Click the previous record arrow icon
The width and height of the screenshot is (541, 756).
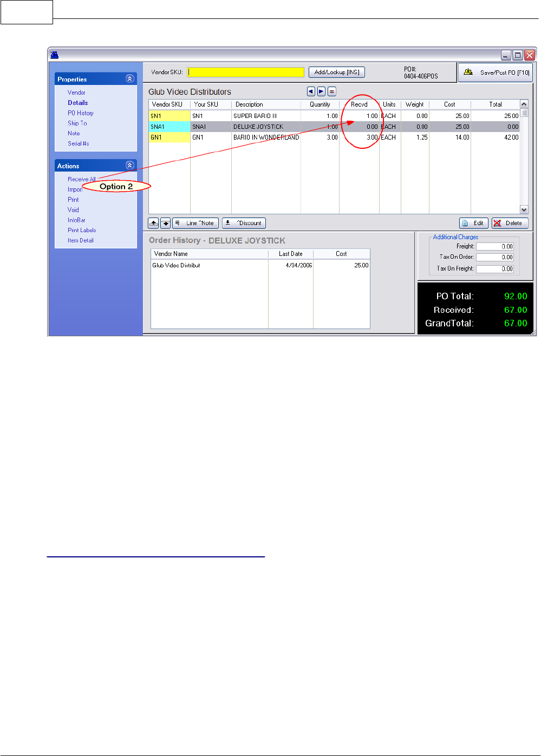tap(311, 91)
